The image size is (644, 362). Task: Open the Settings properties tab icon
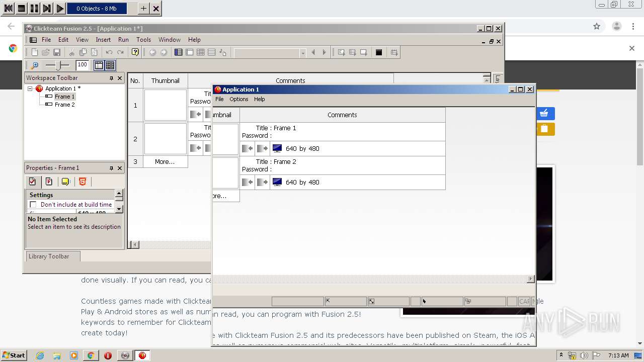pos(33,182)
